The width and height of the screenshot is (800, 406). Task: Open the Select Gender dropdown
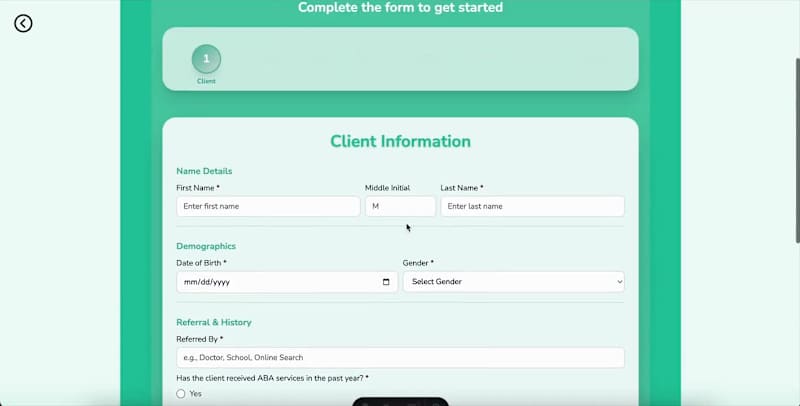pos(514,282)
